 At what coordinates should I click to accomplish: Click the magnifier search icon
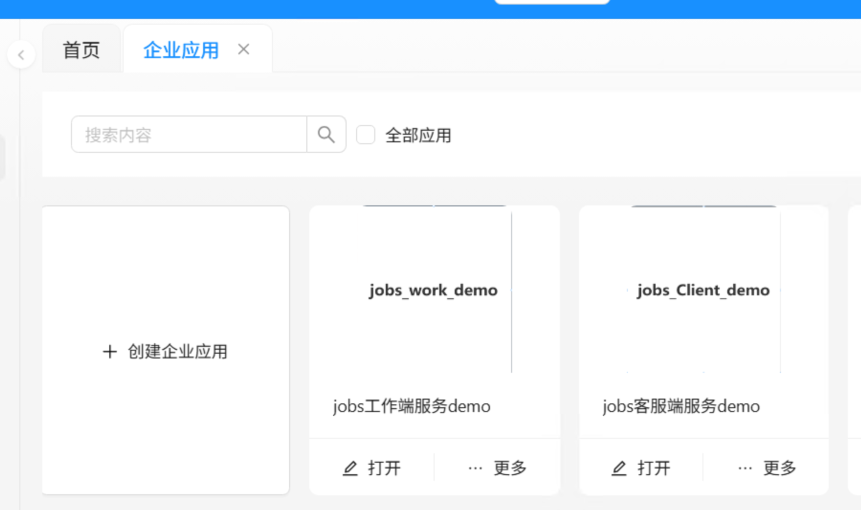click(326, 135)
